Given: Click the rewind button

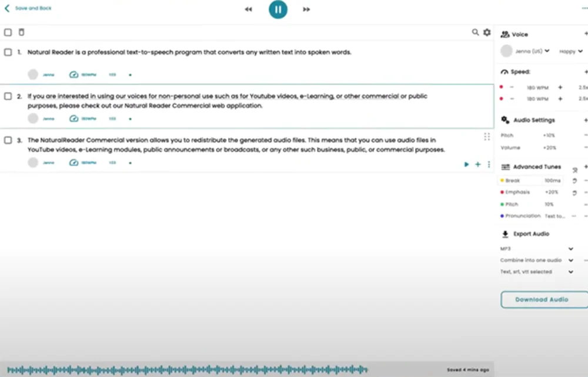Looking at the screenshot, I should 248,9.
